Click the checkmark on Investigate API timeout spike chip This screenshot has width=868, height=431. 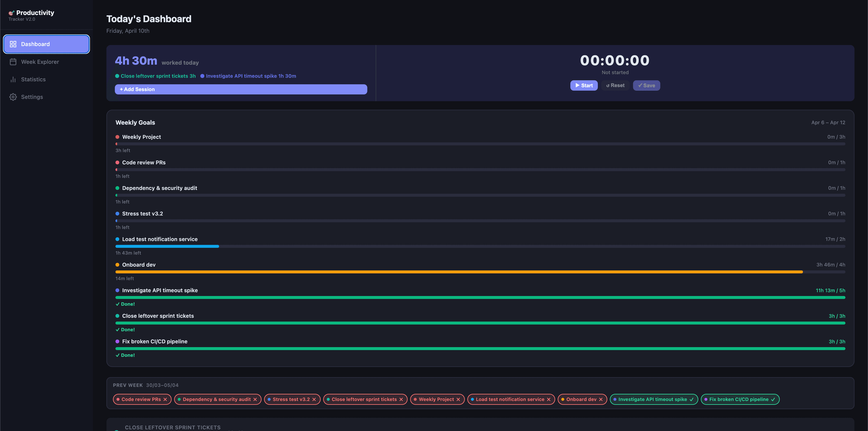point(691,399)
